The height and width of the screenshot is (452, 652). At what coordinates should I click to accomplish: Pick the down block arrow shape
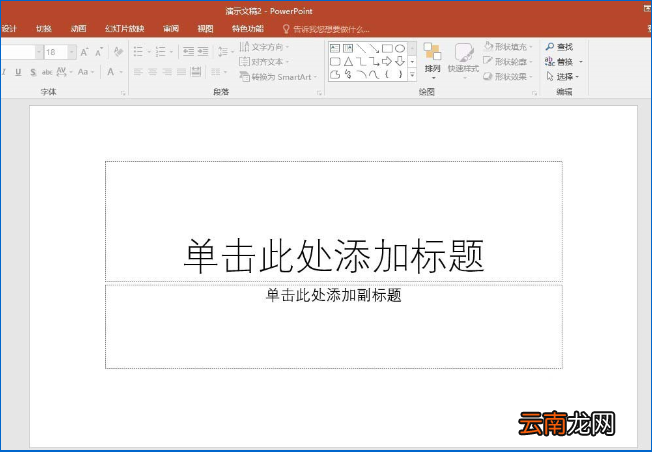(400, 62)
